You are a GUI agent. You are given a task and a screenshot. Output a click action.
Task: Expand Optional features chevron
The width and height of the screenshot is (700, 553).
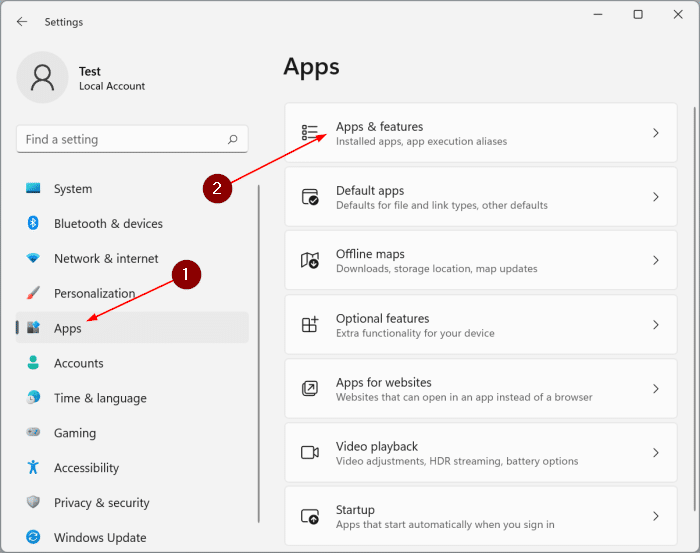tap(656, 324)
